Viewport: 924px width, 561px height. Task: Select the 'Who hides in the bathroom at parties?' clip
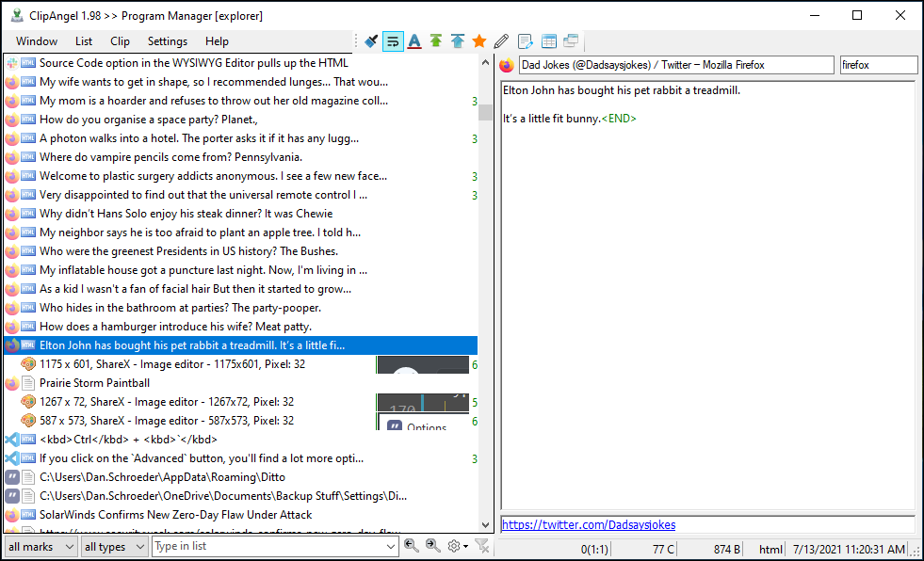tap(240, 308)
